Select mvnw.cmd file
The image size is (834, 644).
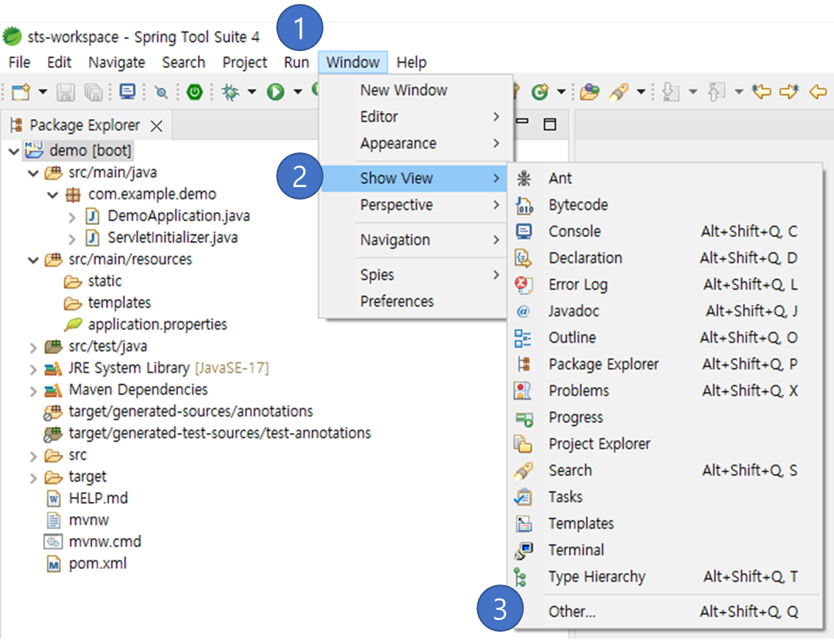point(104,541)
